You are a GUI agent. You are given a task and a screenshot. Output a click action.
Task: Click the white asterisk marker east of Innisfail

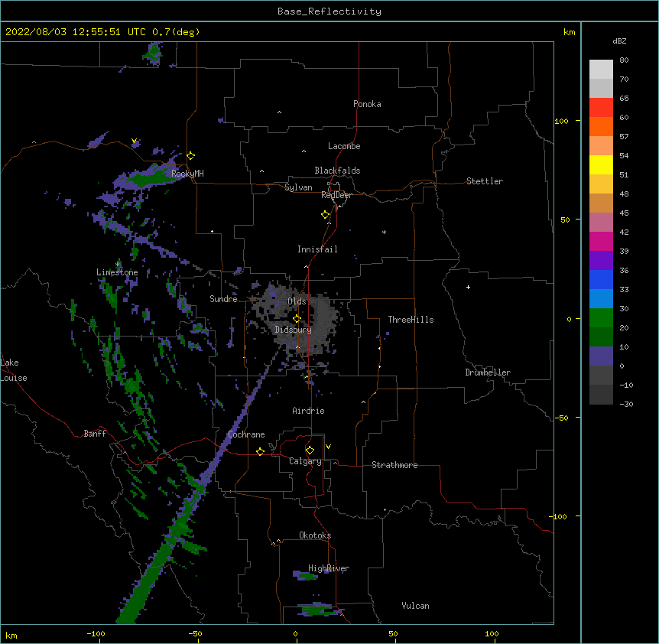tap(384, 232)
